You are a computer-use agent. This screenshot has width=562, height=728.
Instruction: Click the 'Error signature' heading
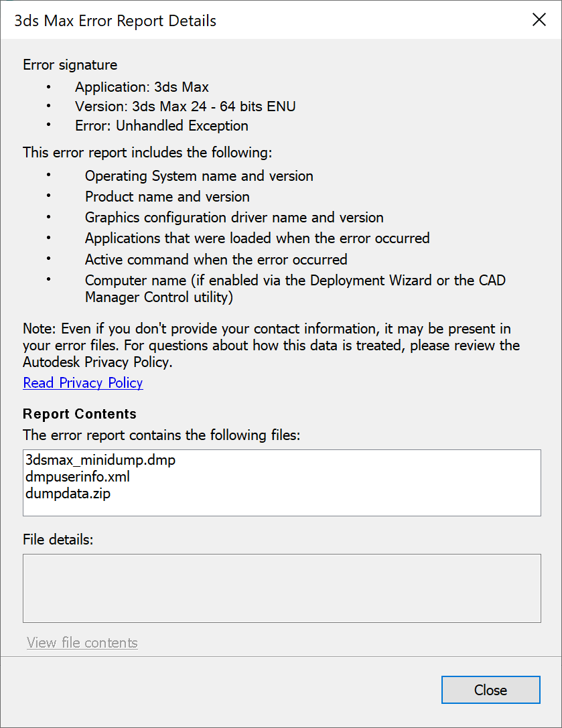(x=70, y=65)
